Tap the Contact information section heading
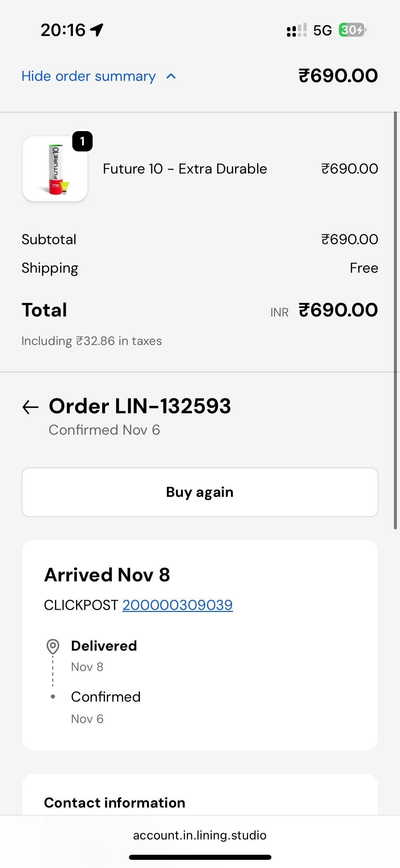Viewport: 400px width, 868px height. point(115,802)
